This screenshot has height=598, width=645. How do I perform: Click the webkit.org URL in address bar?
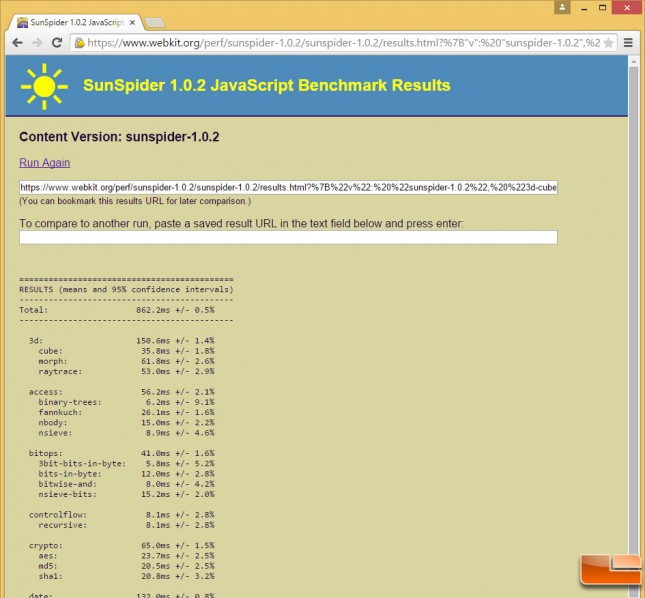[343, 43]
